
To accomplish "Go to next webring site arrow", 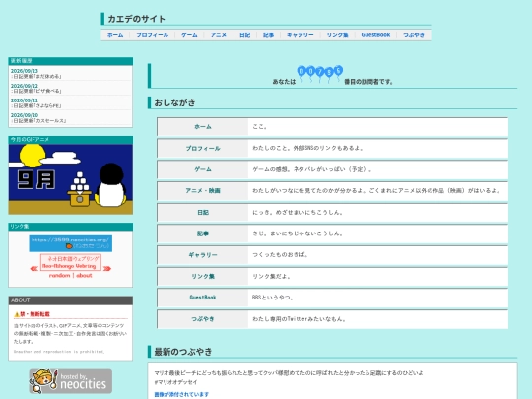I will pyautogui.click(x=107, y=268).
